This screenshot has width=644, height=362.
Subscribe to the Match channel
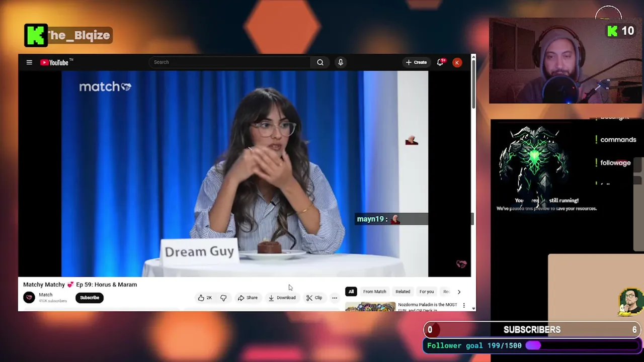(x=90, y=298)
